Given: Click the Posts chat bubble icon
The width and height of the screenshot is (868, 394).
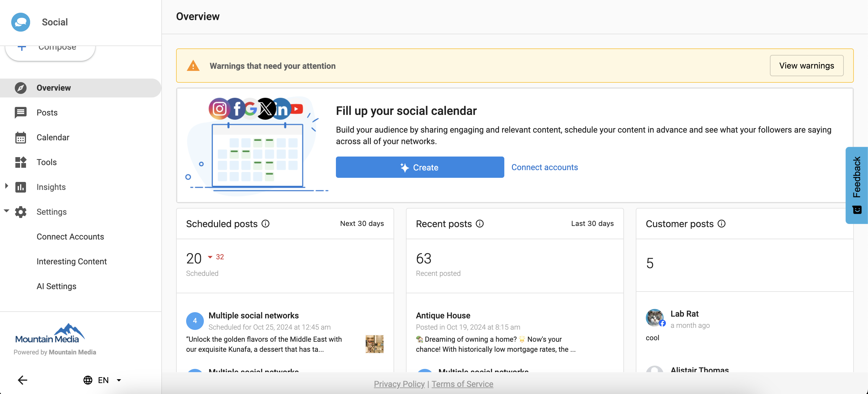Looking at the screenshot, I should coord(21,113).
